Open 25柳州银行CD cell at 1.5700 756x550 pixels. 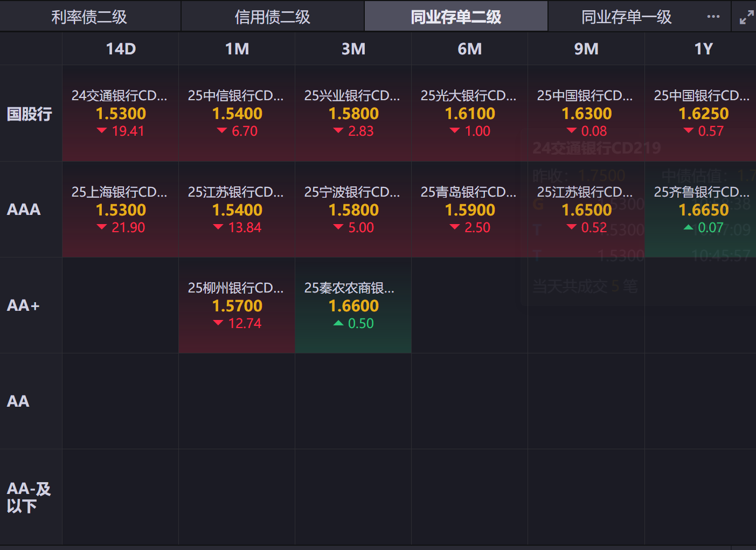(x=237, y=305)
